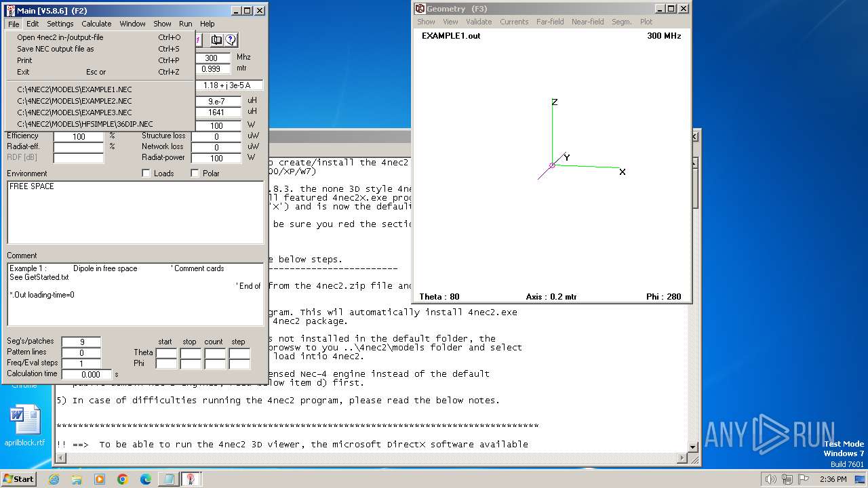Click the Pattern lines field
The width and height of the screenshot is (868, 488).
[81, 352]
